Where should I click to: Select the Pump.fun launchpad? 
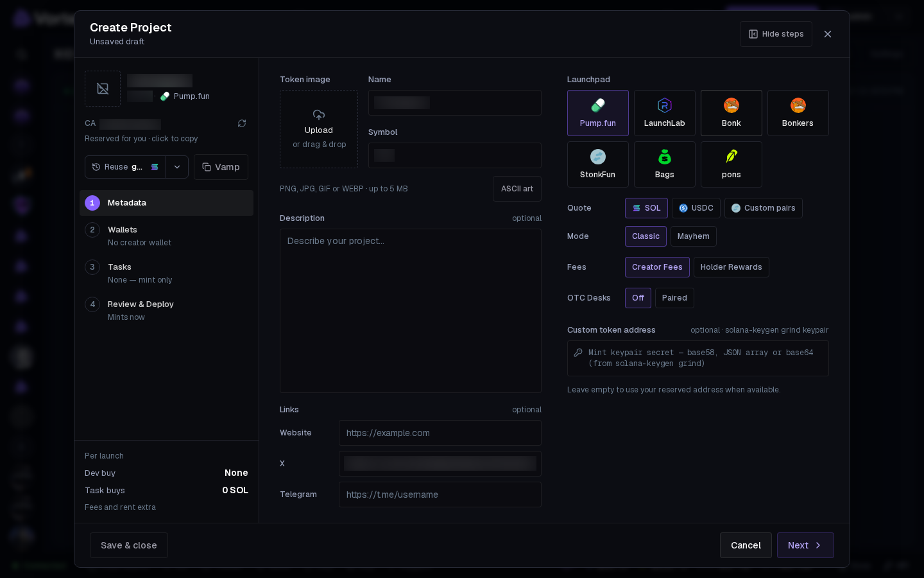[x=598, y=113]
